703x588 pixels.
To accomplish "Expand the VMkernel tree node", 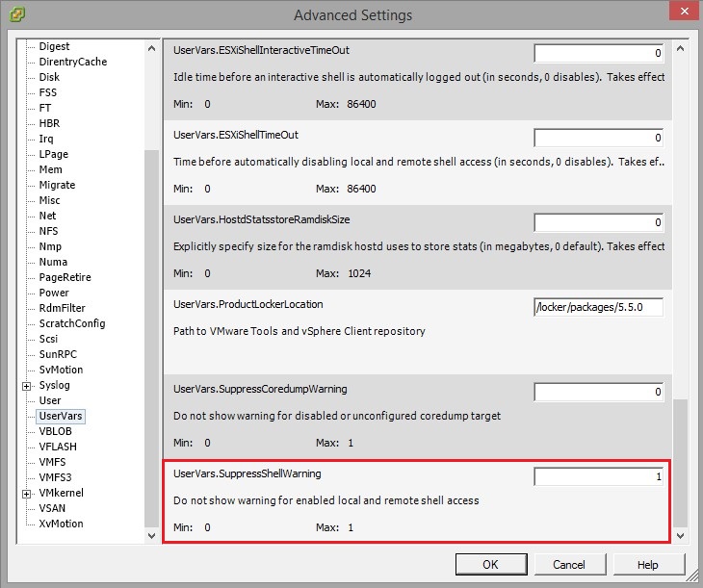I will (x=26, y=494).
